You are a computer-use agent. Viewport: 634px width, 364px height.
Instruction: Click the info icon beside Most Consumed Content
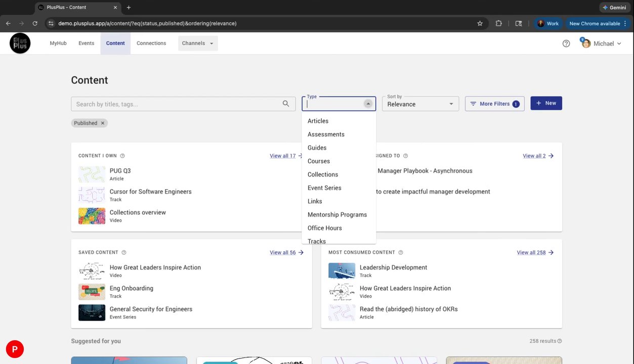point(401,253)
